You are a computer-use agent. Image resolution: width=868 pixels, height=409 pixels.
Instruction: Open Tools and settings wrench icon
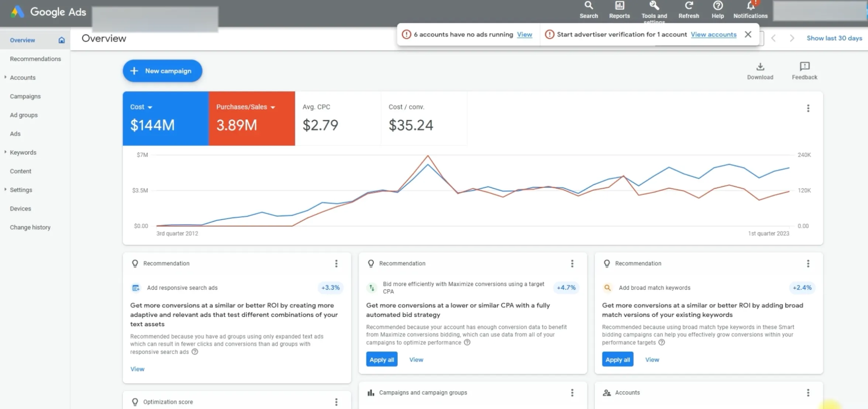point(654,10)
